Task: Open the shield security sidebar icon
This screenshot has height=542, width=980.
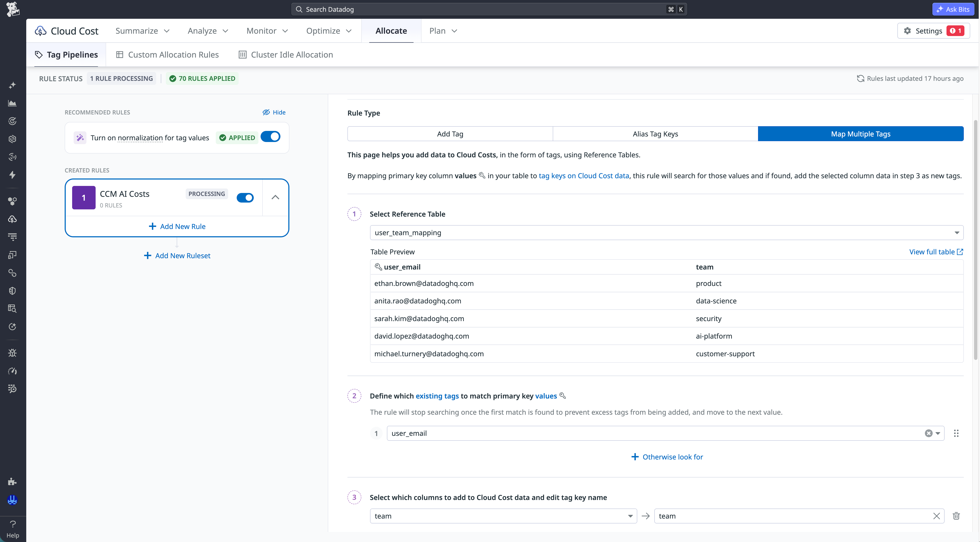Action: pos(13,291)
